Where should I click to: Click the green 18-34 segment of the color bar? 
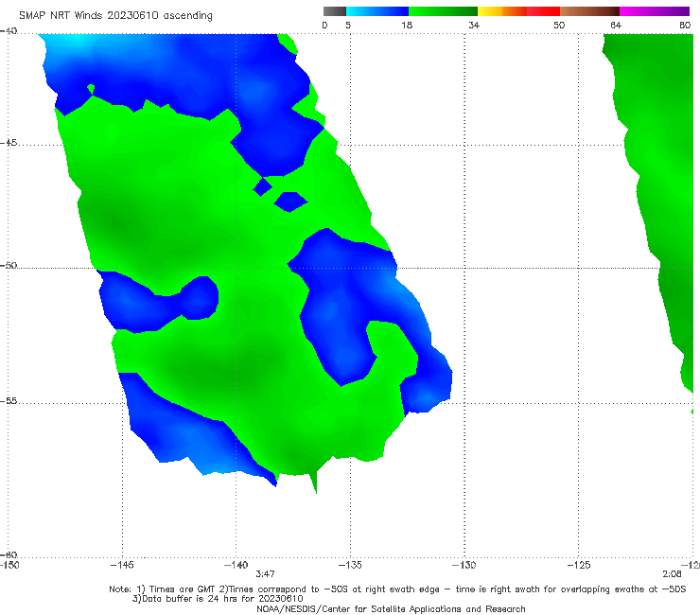(x=443, y=11)
